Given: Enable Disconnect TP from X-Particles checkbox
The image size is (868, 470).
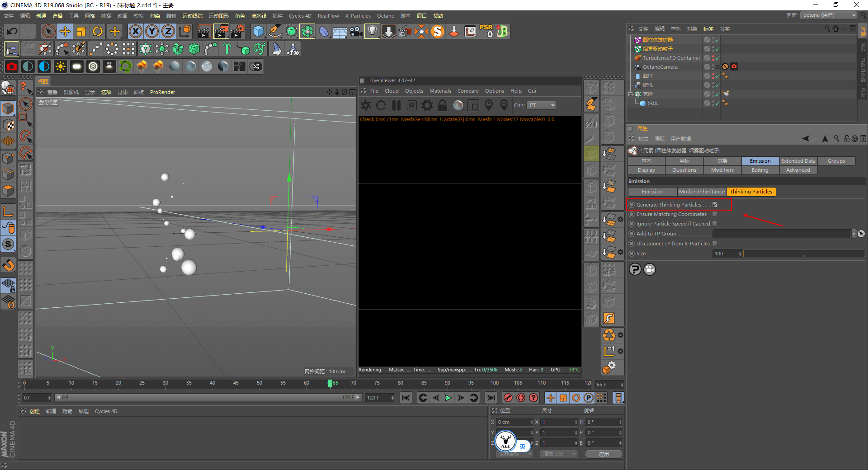Looking at the screenshot, I should pyautogui.click(x=715, y=244).
